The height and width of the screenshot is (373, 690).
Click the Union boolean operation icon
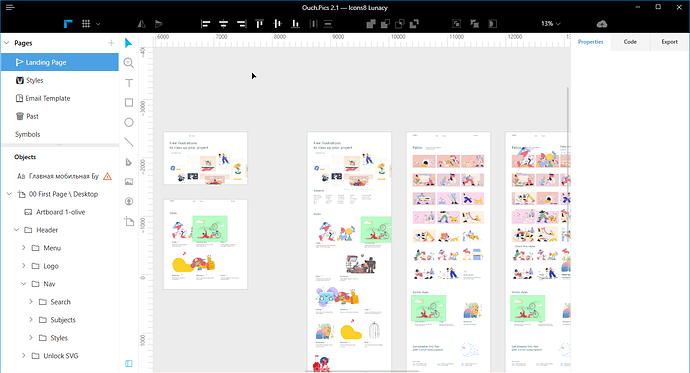pos(371,24)
